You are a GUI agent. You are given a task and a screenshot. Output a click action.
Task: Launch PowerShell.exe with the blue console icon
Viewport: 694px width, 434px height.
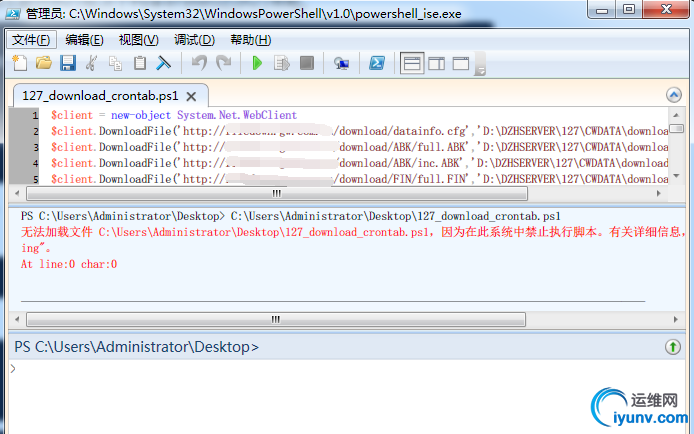click(x=377, y=63)
